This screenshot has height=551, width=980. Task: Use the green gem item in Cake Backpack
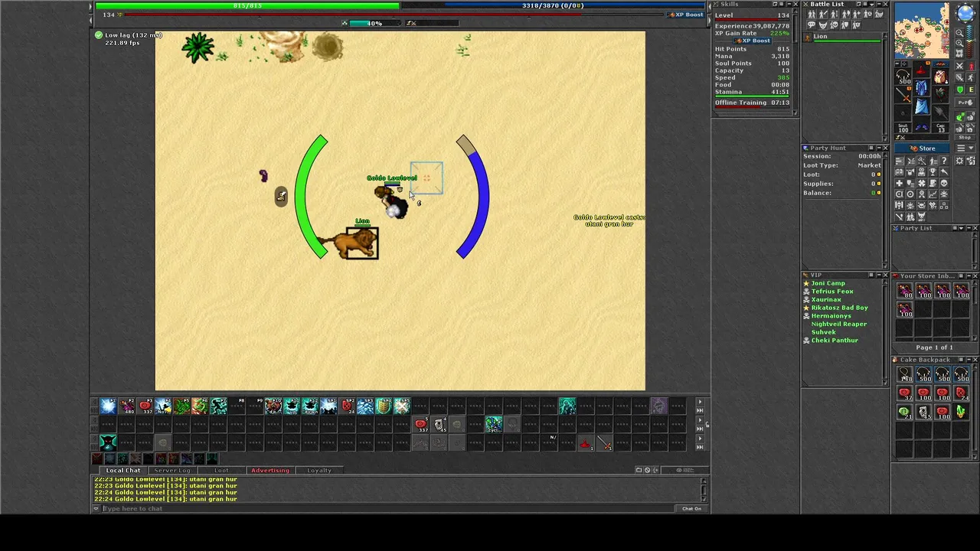click(x=960, y=412)
